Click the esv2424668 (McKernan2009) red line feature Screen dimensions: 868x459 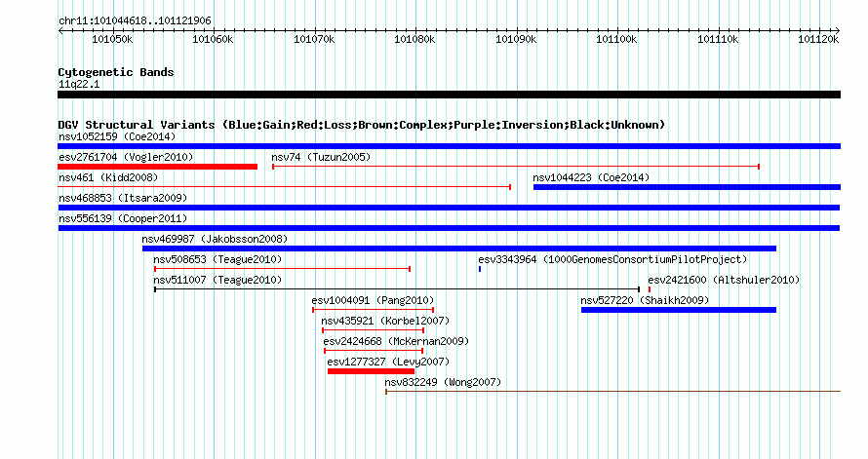coord(374,351)
